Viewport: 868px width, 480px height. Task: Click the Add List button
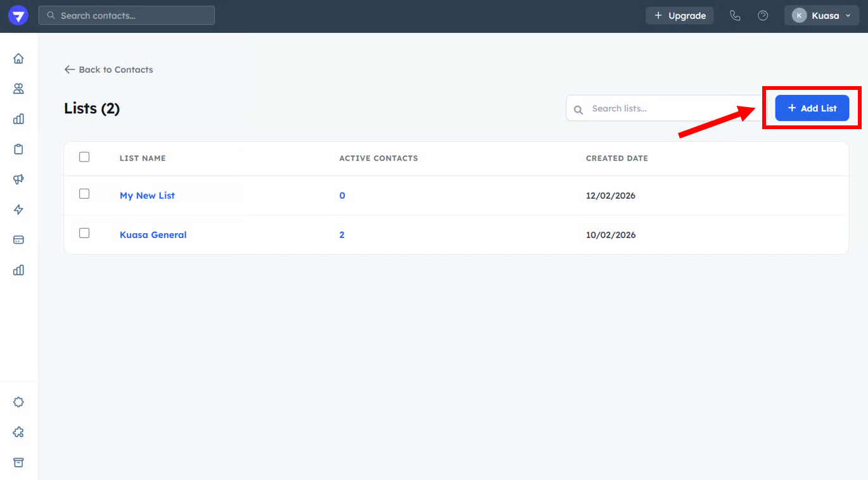pos(812,108)
